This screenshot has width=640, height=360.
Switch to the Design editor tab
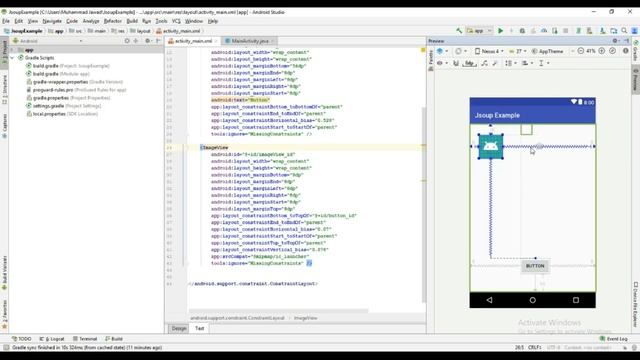coord(179,328)
